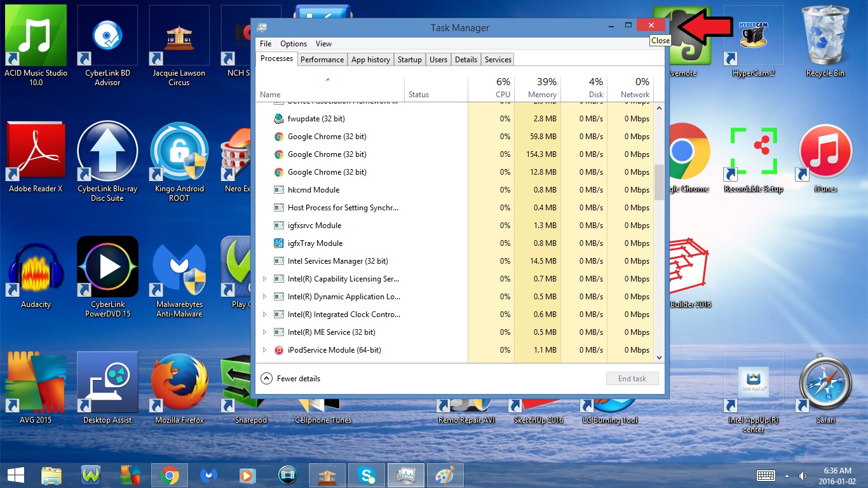Click the process list scroll down arrow

coord(659,358)
